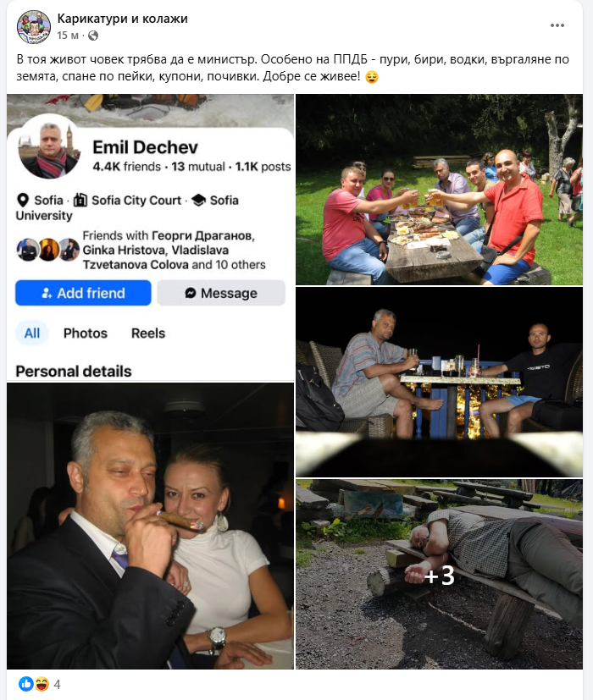Open the cigar smoking photo

coord(150,526)
